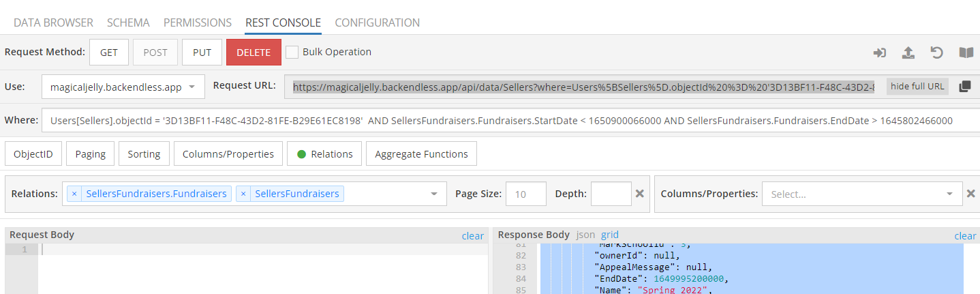Go to the Configuration tab
The width and height of the screenshot is (980, 294).
377,23
